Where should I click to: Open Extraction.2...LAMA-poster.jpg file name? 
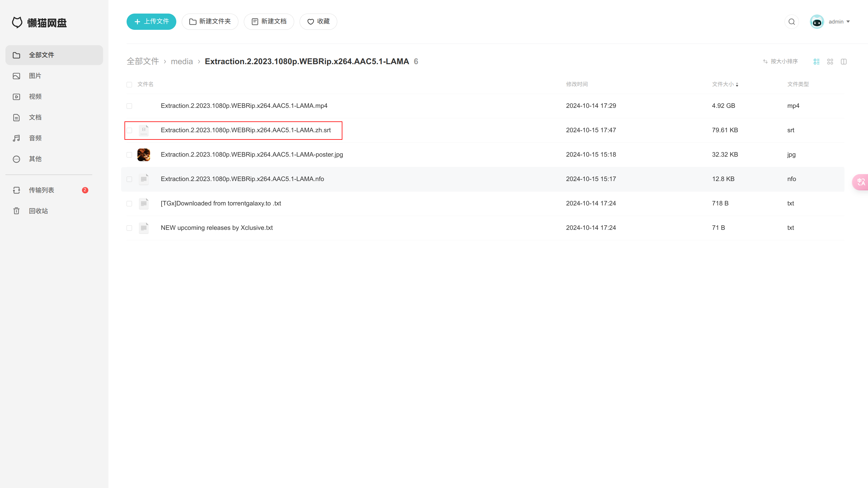click(x=252, y=155)
